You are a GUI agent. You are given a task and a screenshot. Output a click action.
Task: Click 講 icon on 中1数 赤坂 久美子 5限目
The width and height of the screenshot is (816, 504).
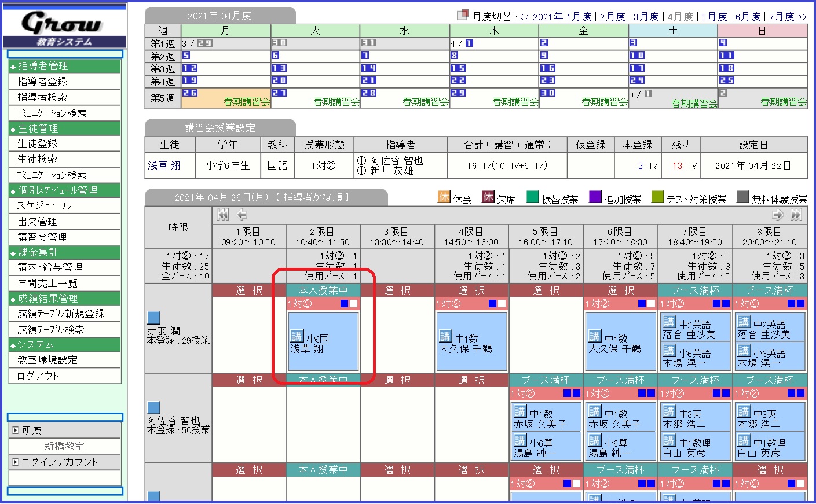[x=520, y=411]
